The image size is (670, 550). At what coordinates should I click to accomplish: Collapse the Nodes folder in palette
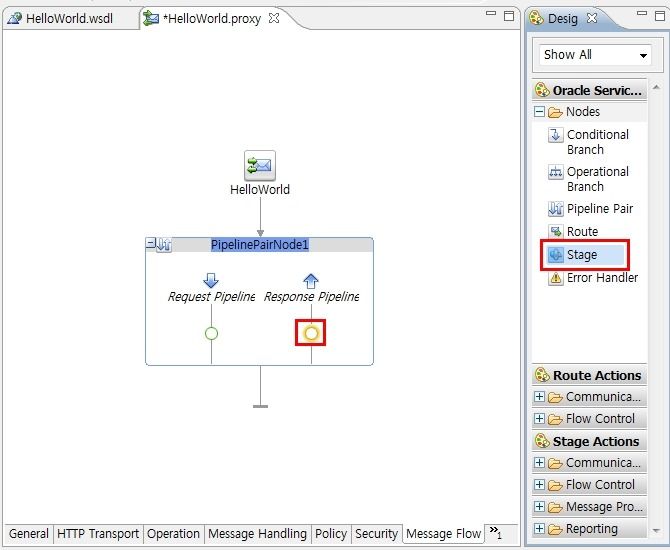point(539,112)
